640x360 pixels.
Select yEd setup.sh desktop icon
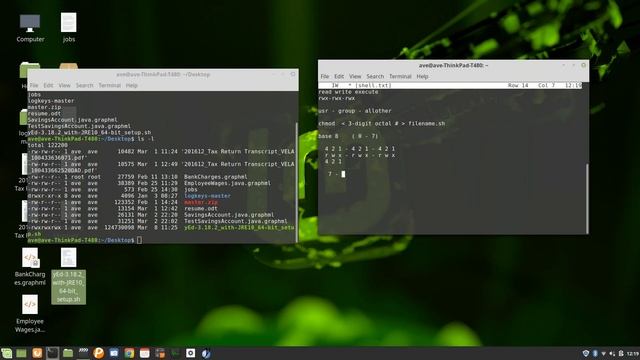pyautogui.click(x=69, y=276)
